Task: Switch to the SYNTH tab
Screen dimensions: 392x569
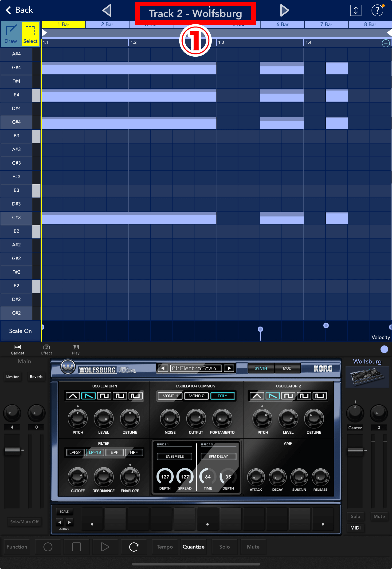Action: click(261, 368)
